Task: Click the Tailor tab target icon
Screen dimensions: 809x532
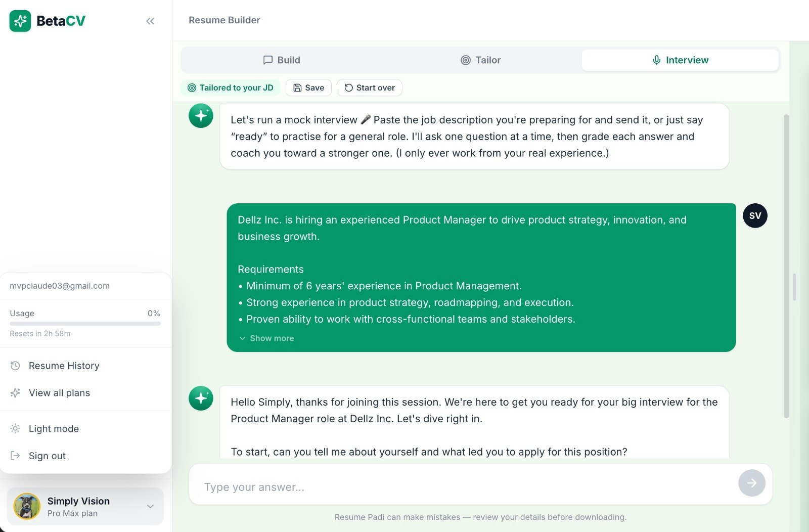Action: pyautogui.click(x=466, y=60)
